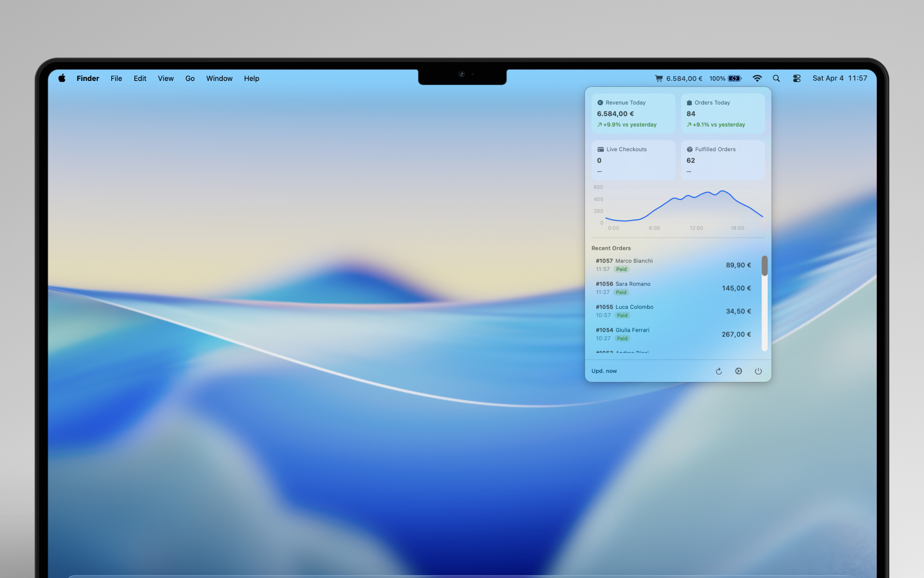Image resolution: width=924 pixels, height=578 pixels.
Task: Click the 6.584,00 € menu bar revenue text
Action: [684, 78]
